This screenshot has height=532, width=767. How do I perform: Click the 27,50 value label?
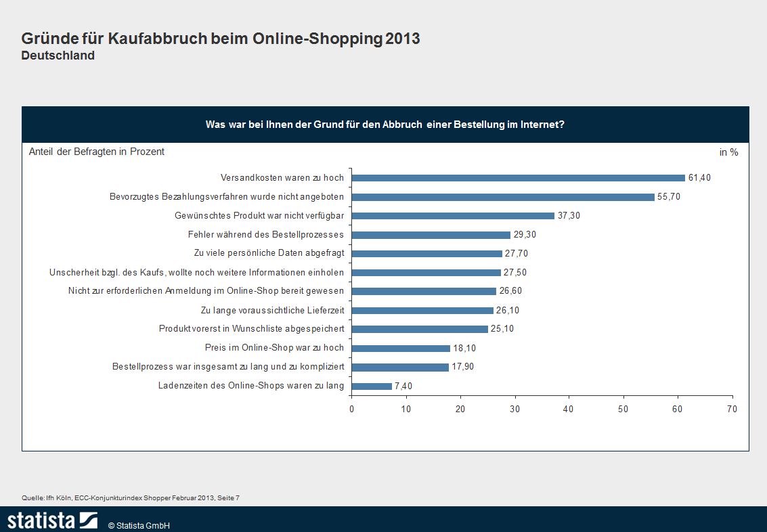pos(515,273)
